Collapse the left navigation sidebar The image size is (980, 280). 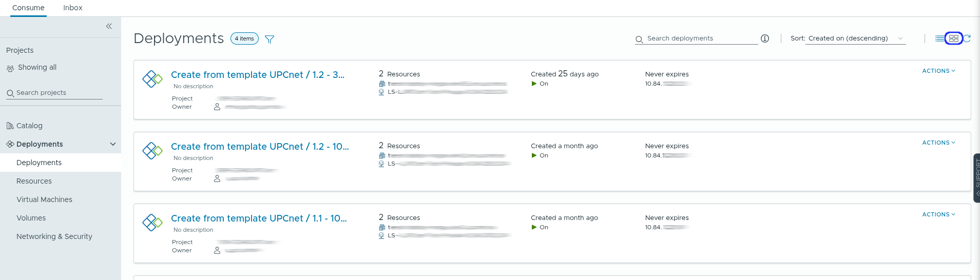(x=109, y=26)
